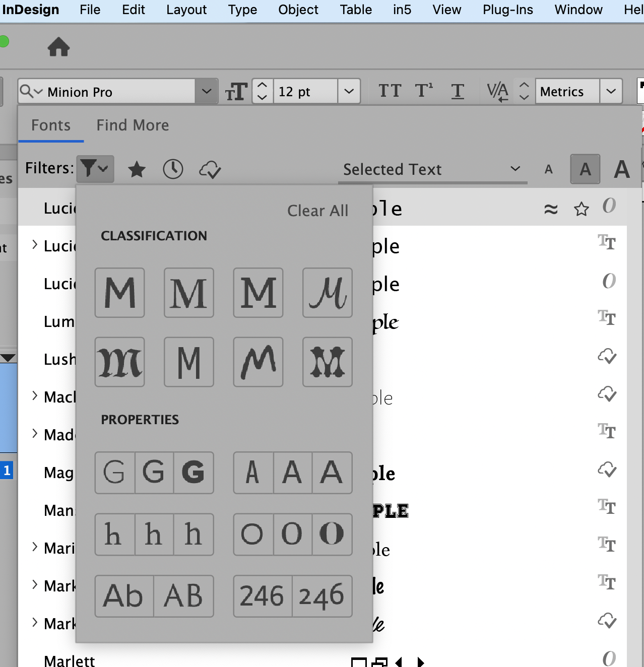Show favorite fonts with star filter
The width and height of the screenshot is (644, 667).
(137, 169)
